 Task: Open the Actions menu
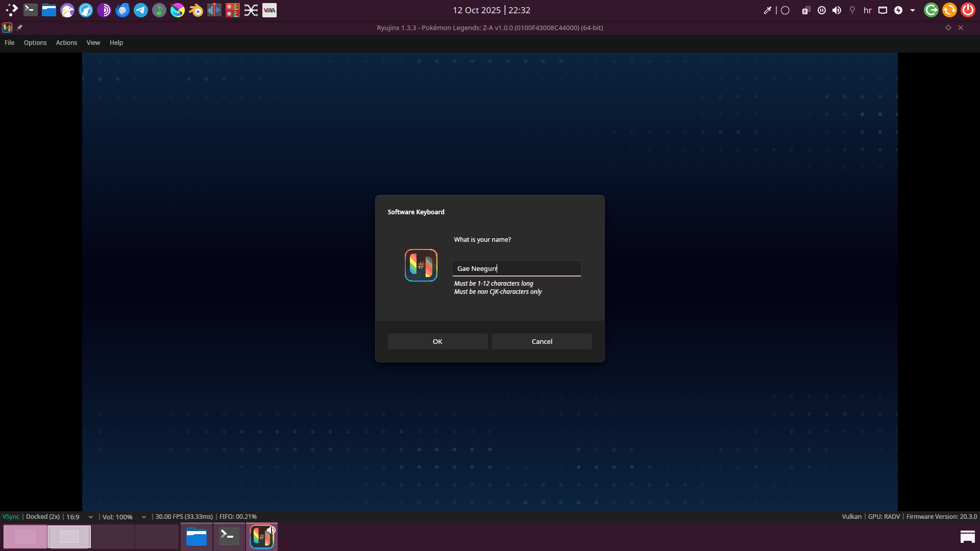tap(66, 43)
